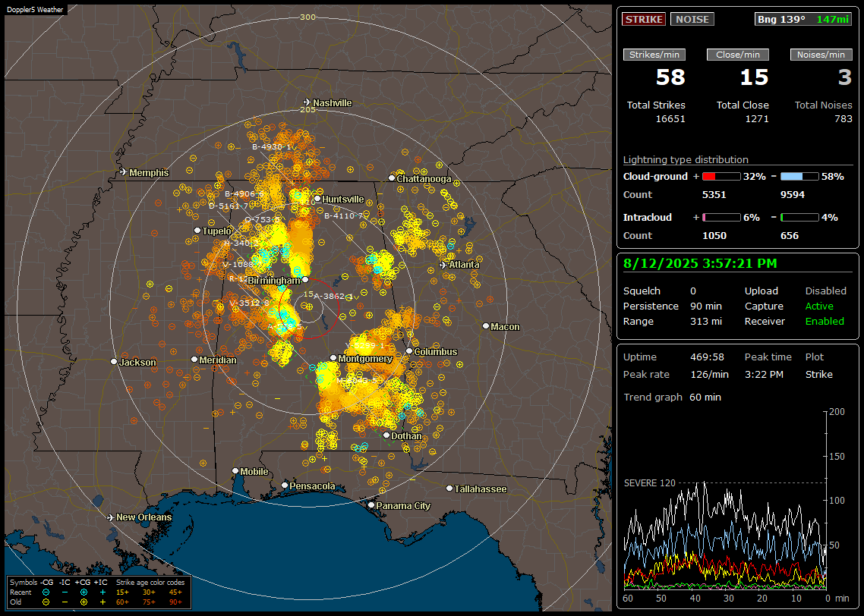Select the Columbus city marker
Image resolution: width=864 pixels, height=616 pixels.
coord(409,350)
